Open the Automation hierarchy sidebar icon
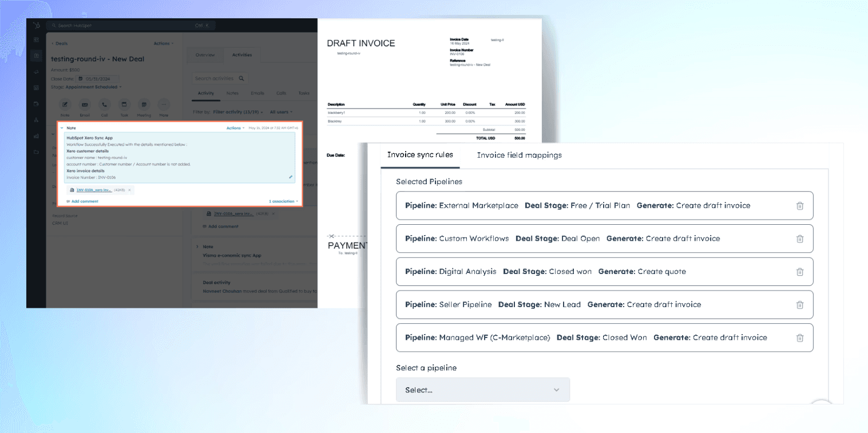Viewport: 868px width, 433px height. [x=37, y=120]
